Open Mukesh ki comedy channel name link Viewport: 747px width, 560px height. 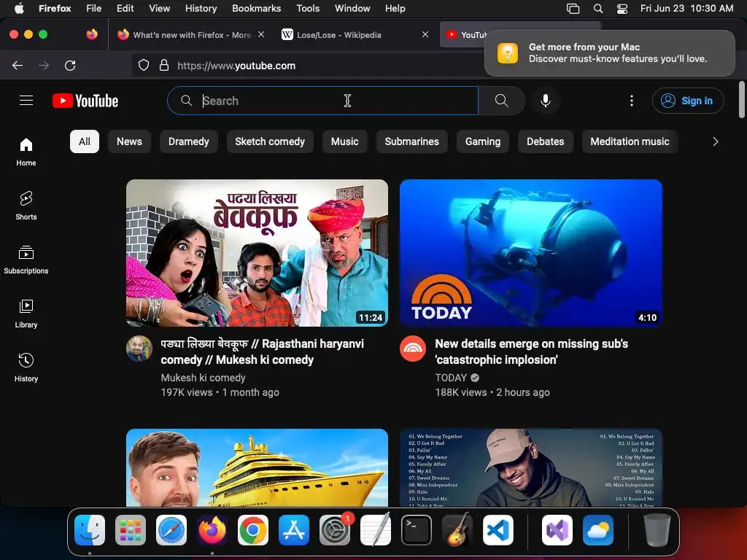(x=203, y=378)
